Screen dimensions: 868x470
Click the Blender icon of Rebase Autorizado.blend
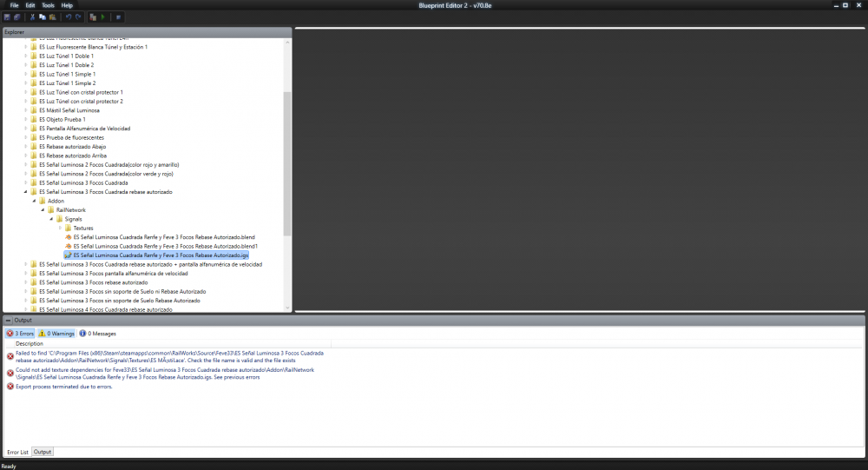point(68,237)
